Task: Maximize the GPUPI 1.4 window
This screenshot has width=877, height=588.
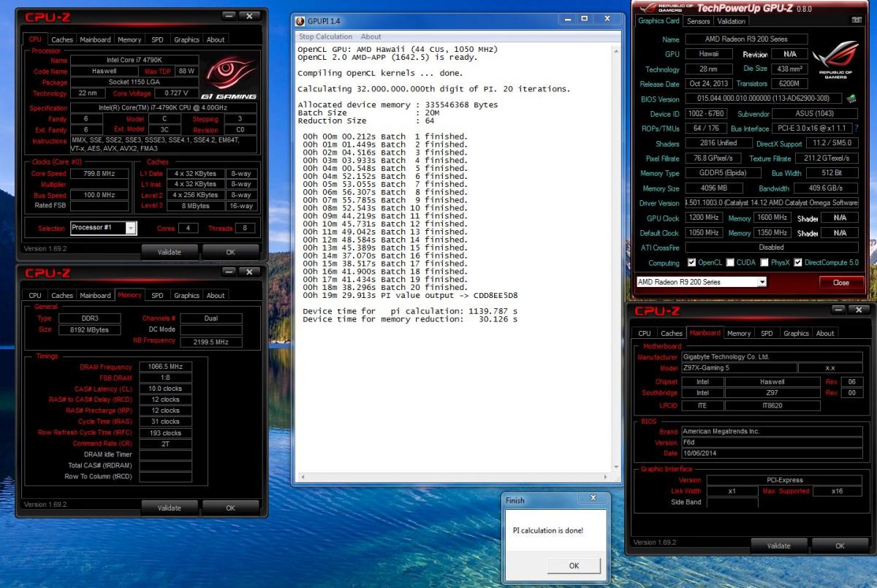Action: (585, 18)
